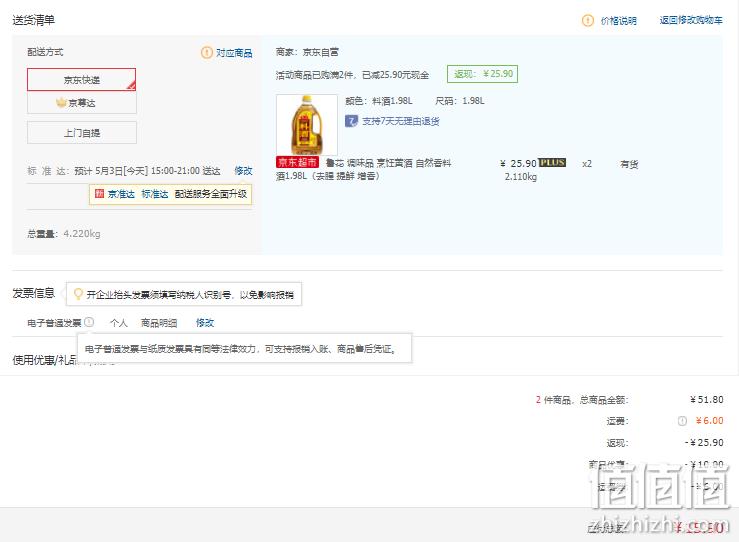Click the lightbulb icon in invoice tip

pyautogui.click(x=78, y=294)
